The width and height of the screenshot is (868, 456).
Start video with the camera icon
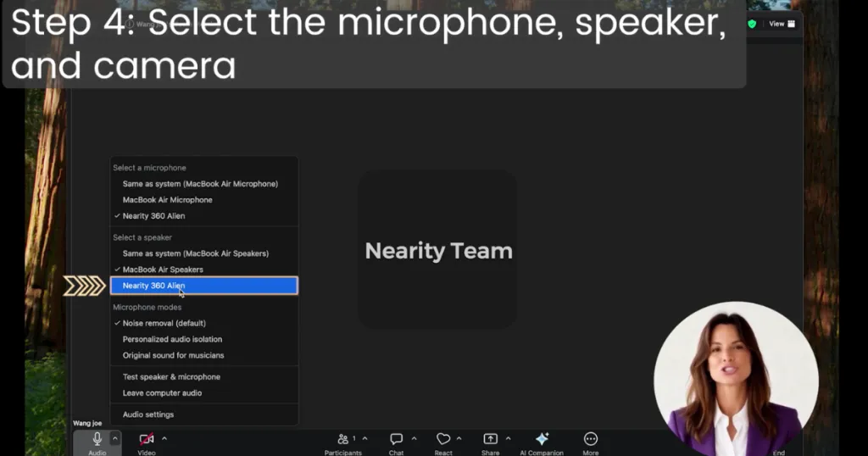pyautogui.click(x=147, y=439)
